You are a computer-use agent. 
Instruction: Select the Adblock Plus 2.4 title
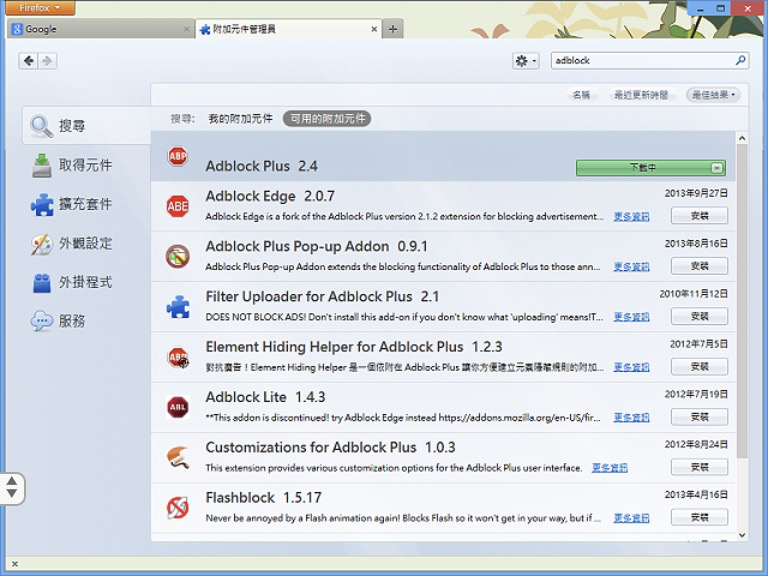tap(262, 166)
